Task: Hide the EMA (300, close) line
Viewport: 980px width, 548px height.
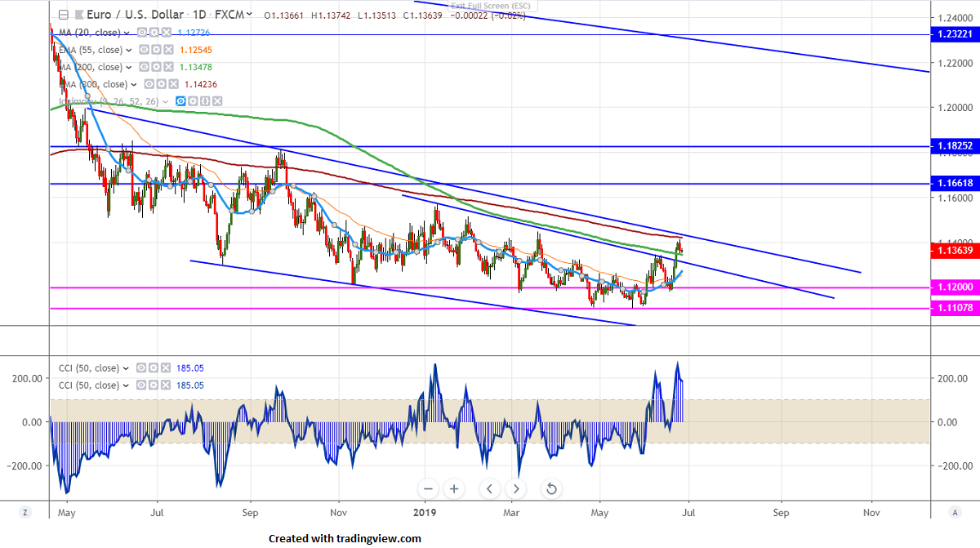Action: click(149, 84)
